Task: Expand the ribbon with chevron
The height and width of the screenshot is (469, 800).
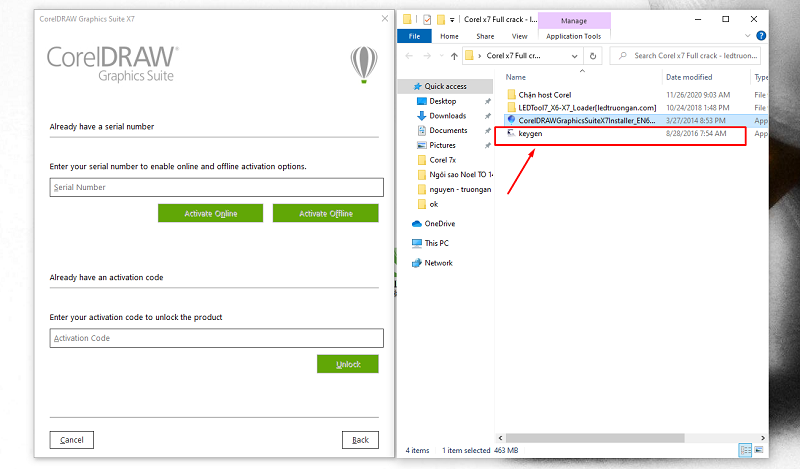Action: pyautogui.click(x=747, y=36)
